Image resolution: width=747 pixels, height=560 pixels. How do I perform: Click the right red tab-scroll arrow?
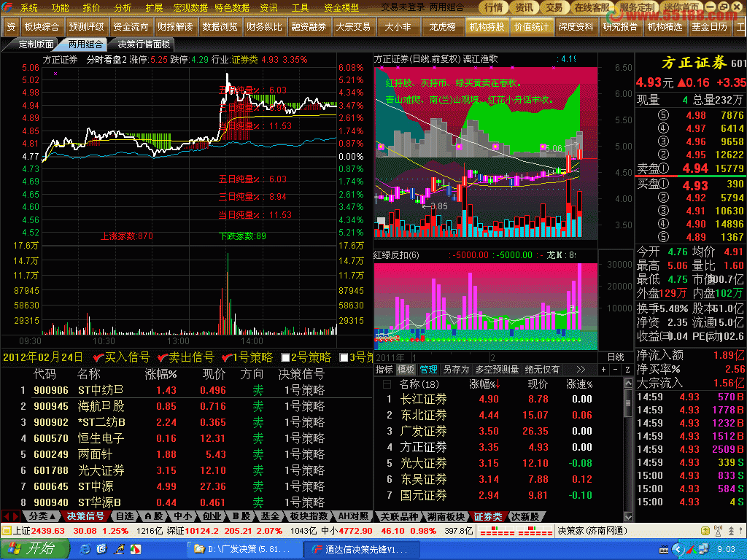pyautogui.click(x=16, y=516)
